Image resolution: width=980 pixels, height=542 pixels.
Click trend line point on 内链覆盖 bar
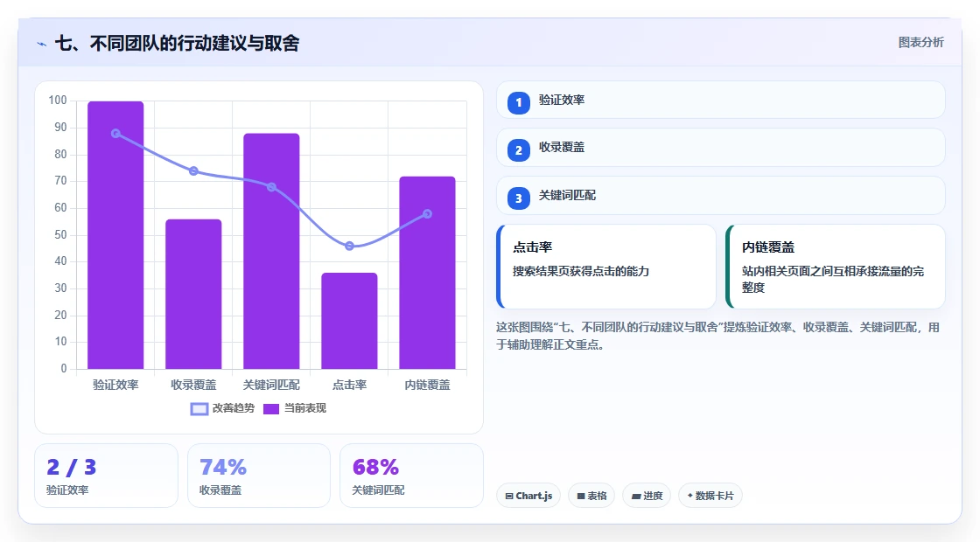point(428,214)
